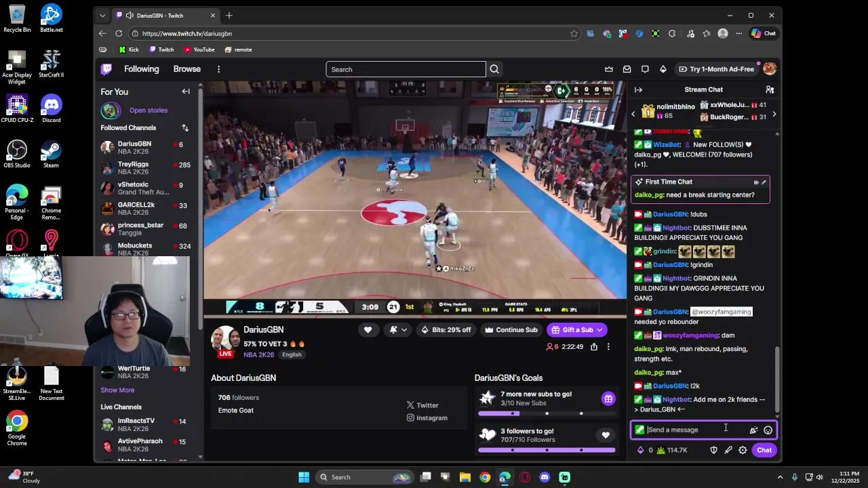Click Continue Sub button
868x488 pixels.
[511, 330]
